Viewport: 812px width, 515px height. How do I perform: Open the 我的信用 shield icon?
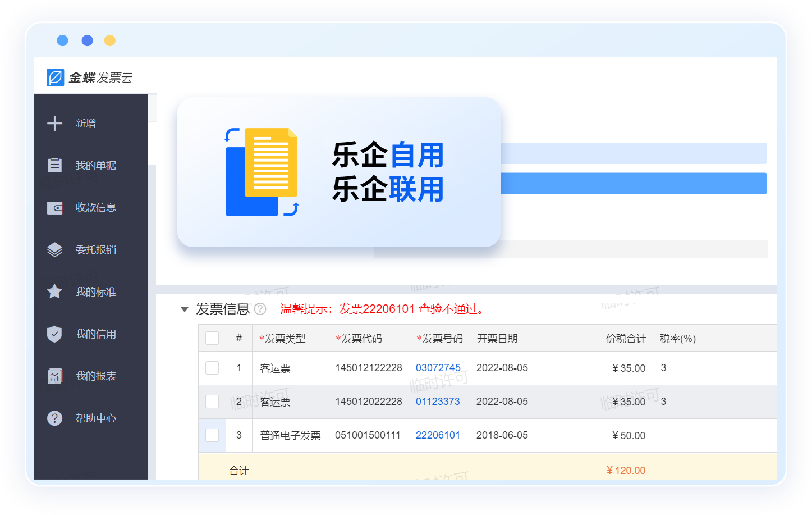[x=54, y=334]
